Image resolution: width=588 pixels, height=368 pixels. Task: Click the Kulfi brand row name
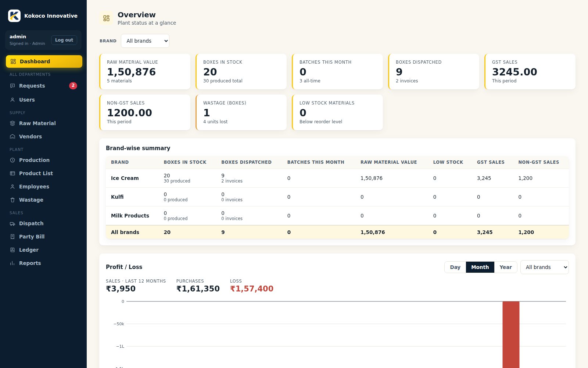click(117, 197)
